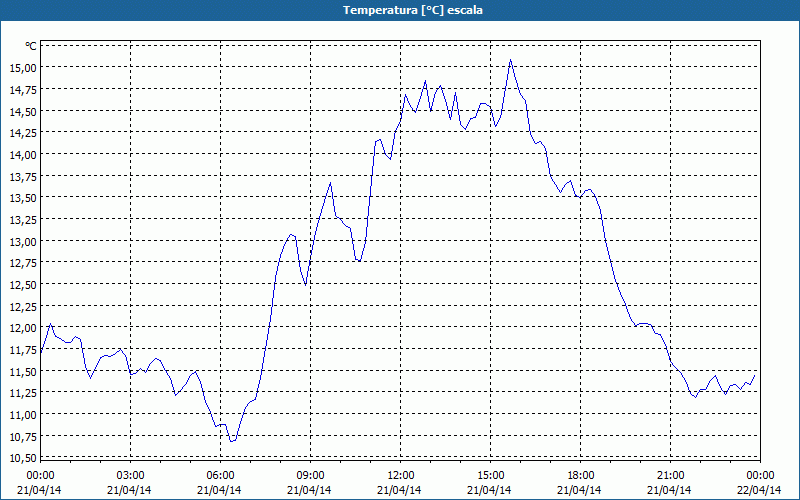Click the 13,75 axis label
Viewport: 800px width, 500px height.
point(22,177)
